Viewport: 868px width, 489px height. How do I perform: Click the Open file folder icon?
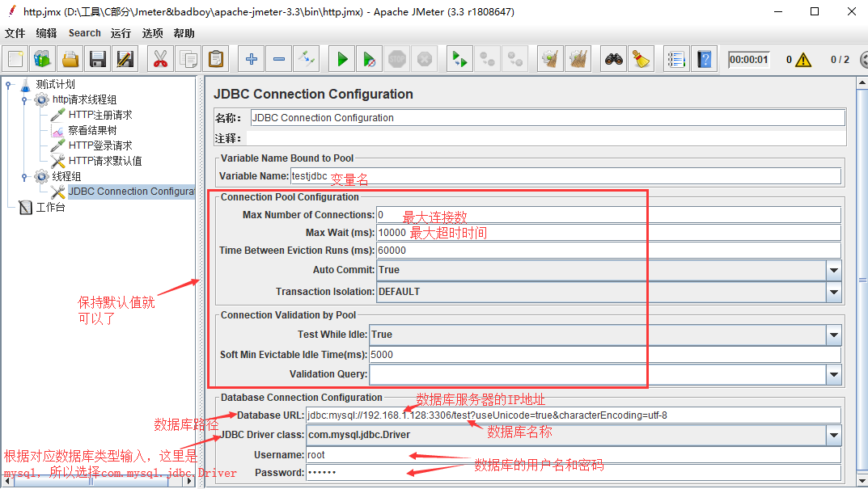[70, 59]
